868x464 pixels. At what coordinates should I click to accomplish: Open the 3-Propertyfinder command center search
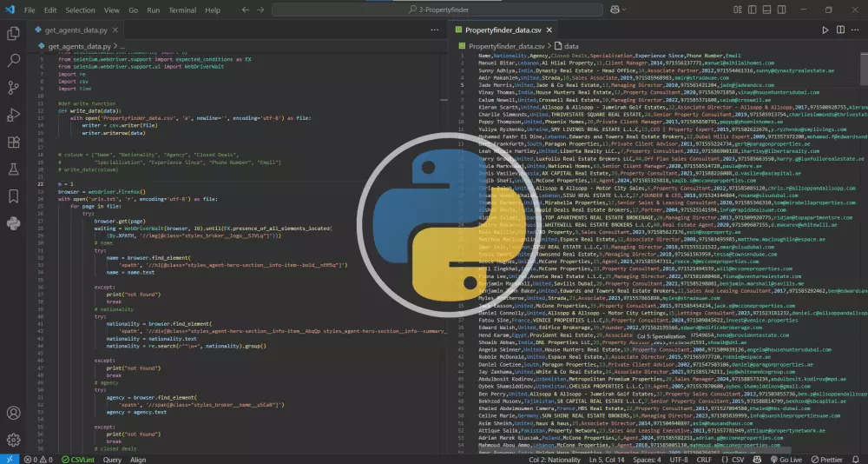coord(437,10)
